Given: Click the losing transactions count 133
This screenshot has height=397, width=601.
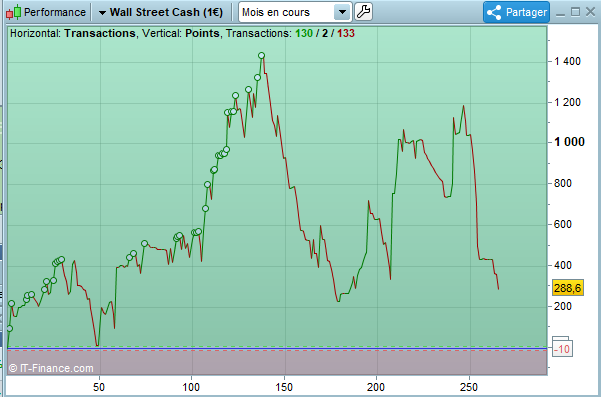Looking at the screenshot, I should click(346, 33).
